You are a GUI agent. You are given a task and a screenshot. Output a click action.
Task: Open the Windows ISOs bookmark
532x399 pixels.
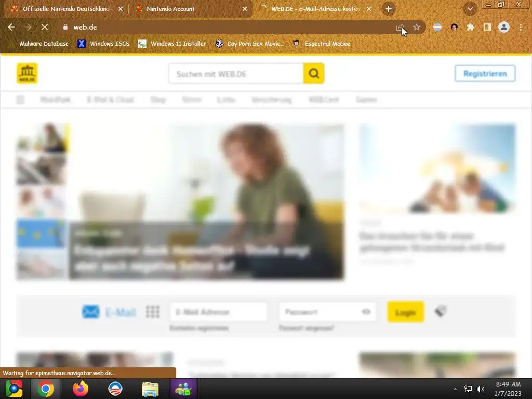pyautogui.click(x=104, y=44)
